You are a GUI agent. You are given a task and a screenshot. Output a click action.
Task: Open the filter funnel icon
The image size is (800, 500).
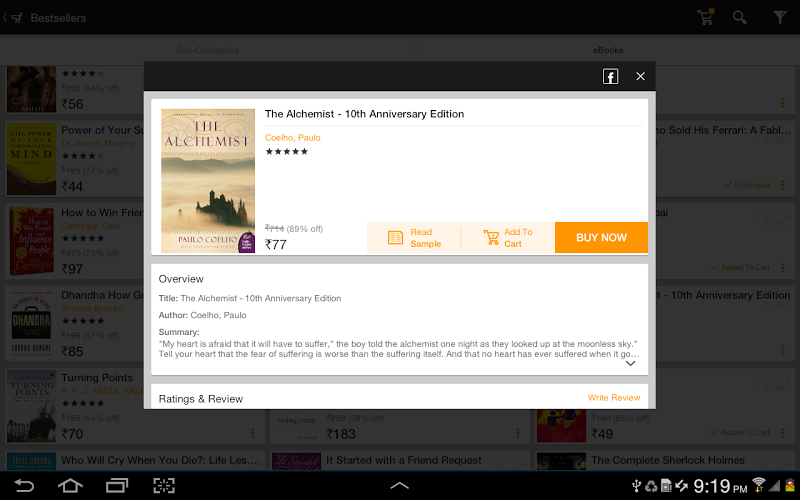coord(780,18)
